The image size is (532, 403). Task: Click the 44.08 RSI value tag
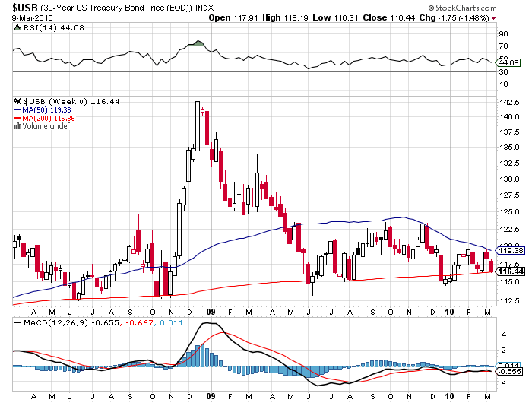click(x=507, y=61)
